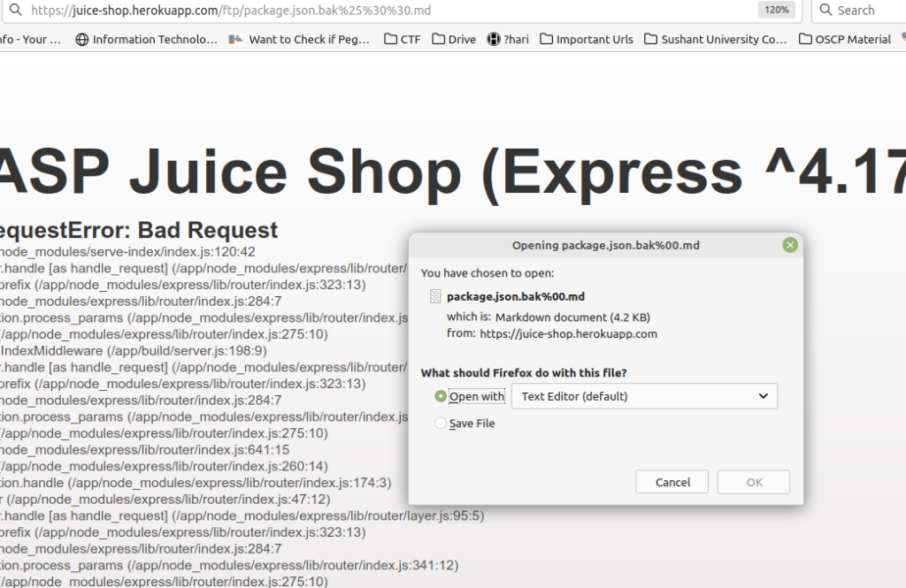Close the Opening package.json.bak dialog
906x588 pixels.
coord(790,245)
